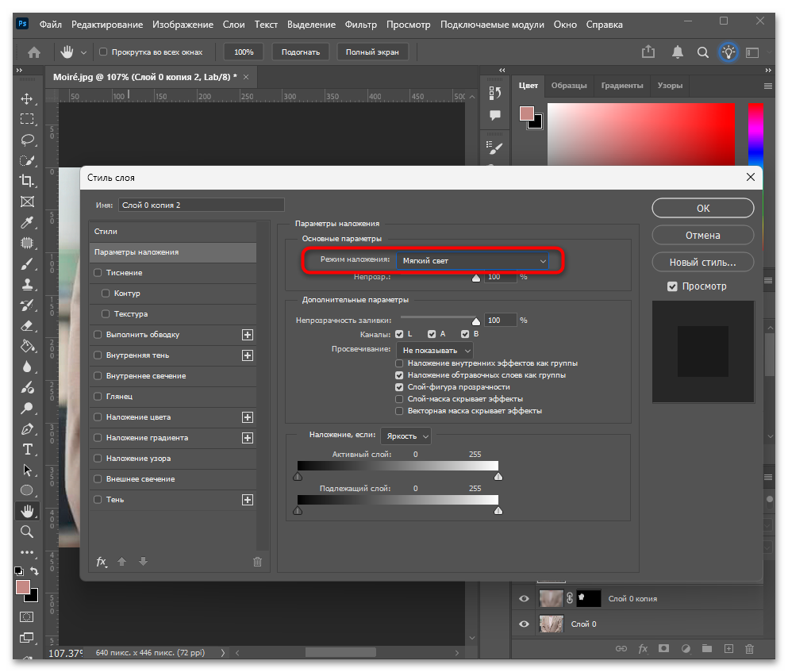Click the Отмена button
Screen dimensions: 788x672
(702, 235)
